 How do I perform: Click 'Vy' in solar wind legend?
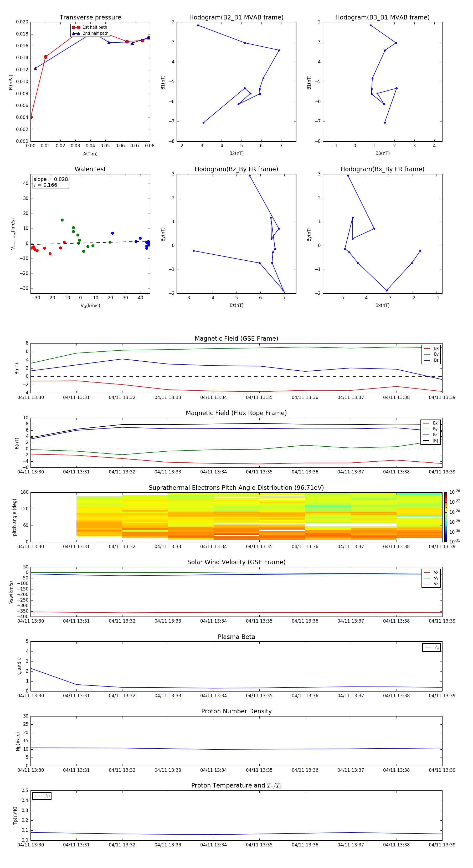point(431,578)
